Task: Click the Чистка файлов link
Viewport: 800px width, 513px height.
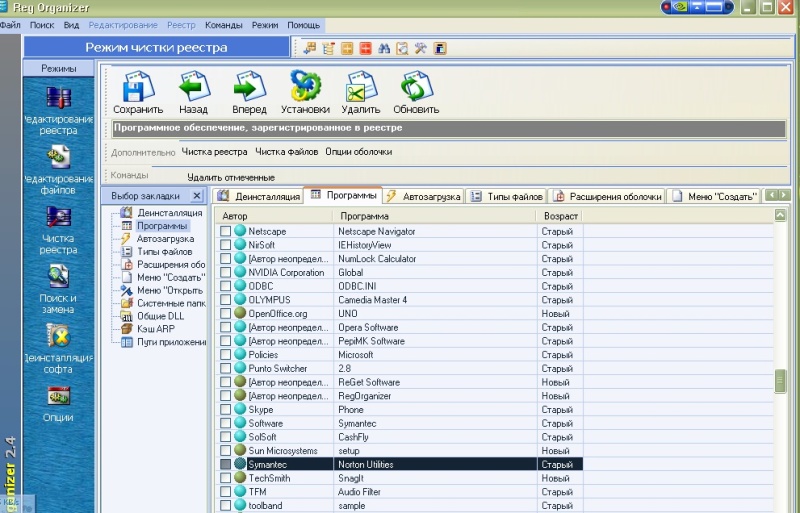Action: point(286,152)
